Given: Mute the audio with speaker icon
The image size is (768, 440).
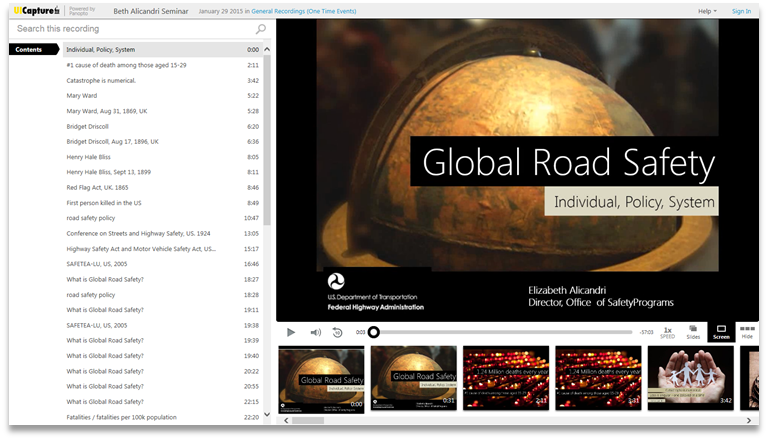Looking at the screenshot, I should coord(315,332).
